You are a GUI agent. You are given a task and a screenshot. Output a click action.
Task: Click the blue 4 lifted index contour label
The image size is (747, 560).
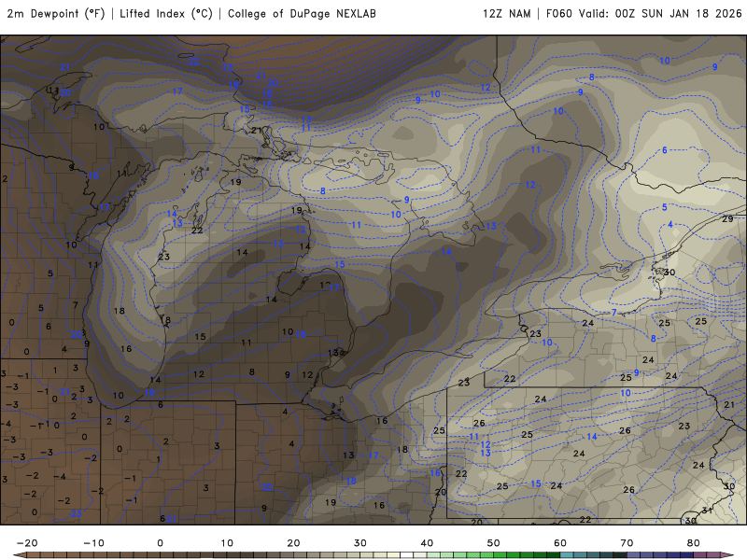coord(670,224)
